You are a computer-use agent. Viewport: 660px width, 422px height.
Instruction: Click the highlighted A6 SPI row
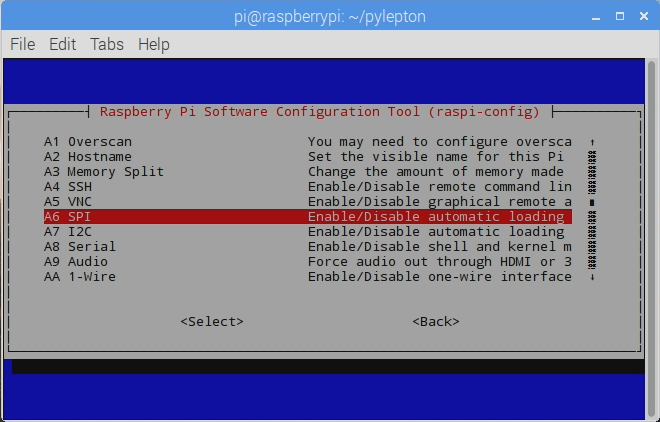[x=308, y=217]
